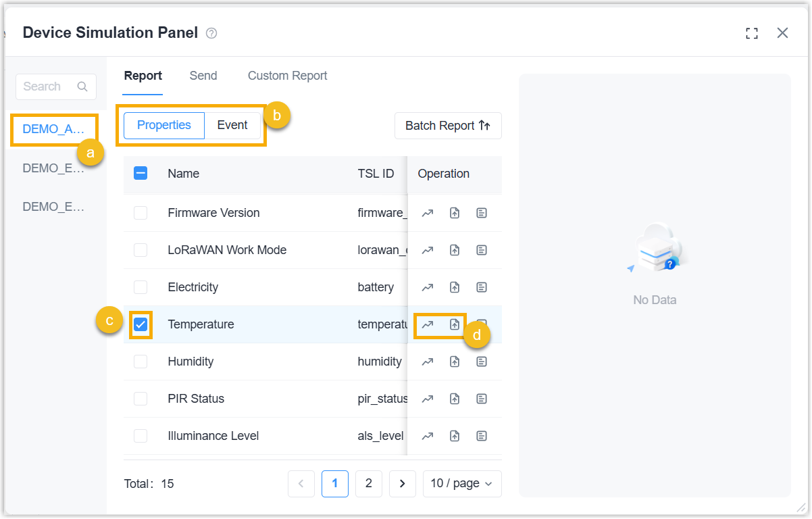Select the Event segment button
Screen dimensions: 812x519
coord(232,125)
